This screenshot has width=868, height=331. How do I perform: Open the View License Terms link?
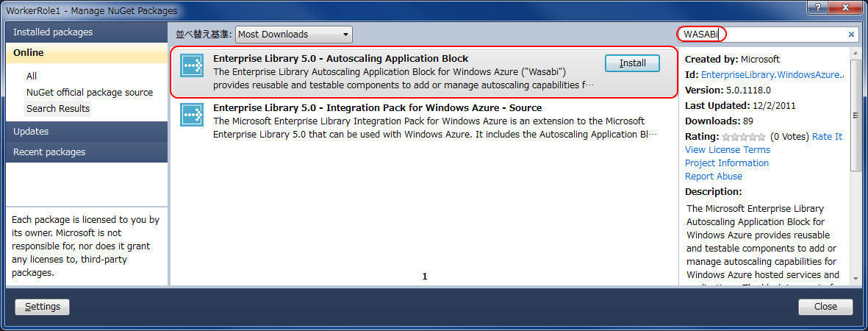(x=728, y=150)
